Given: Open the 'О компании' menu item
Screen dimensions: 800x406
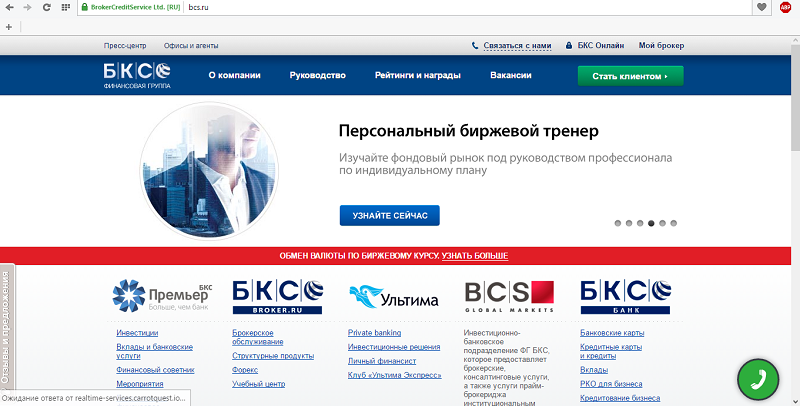Looking at the screenshot, I should coord(234,76).
